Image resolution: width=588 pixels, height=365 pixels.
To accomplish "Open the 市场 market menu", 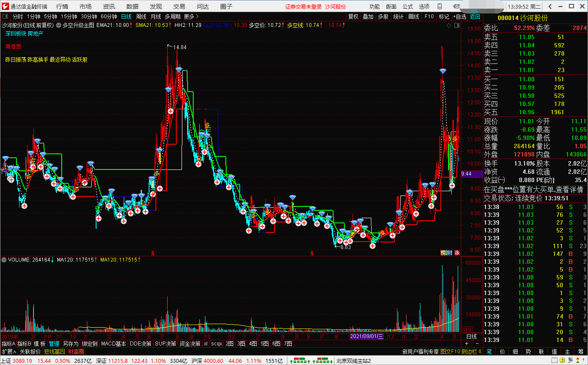I will pyautogui.click(x=86, y=7).
